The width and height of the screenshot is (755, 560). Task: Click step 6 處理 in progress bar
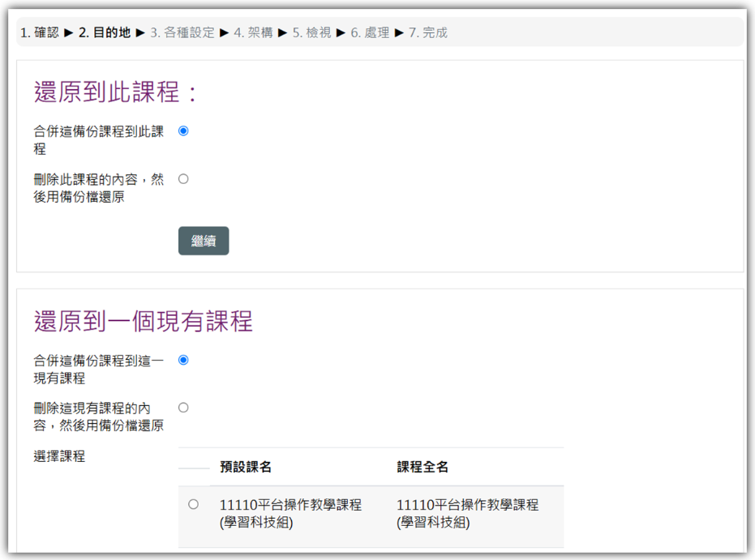[370, 32]
